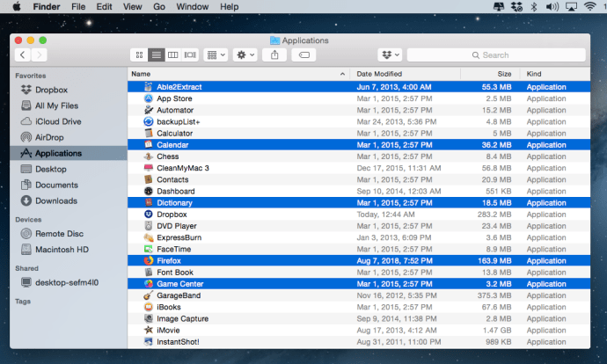Open the Arrange items dropdown
The width and height of the screenshot is (607, 364).
216,55
